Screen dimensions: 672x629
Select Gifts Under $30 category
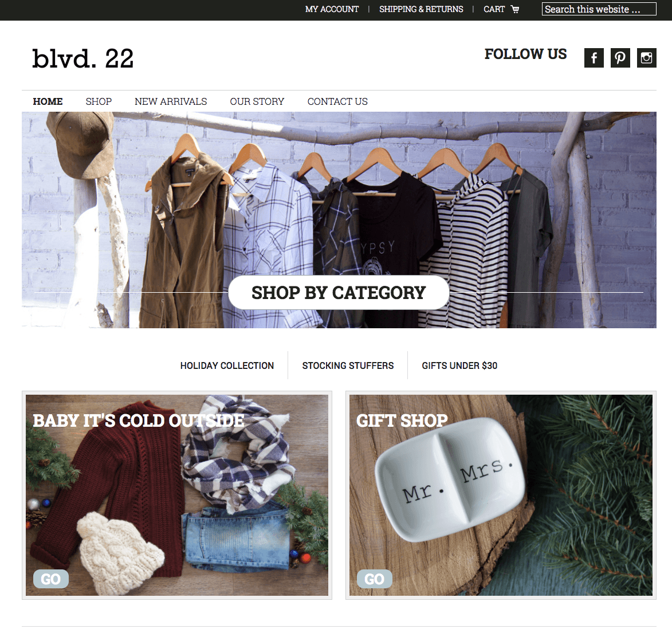click(459, 365)
